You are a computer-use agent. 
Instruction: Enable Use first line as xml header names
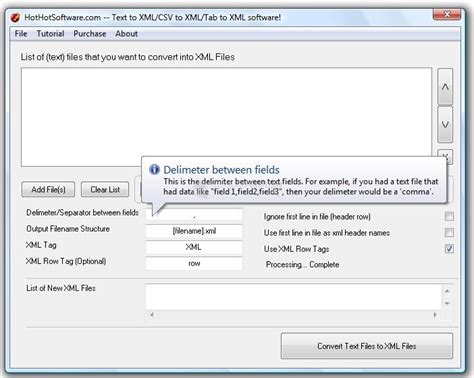coord(449,233)
